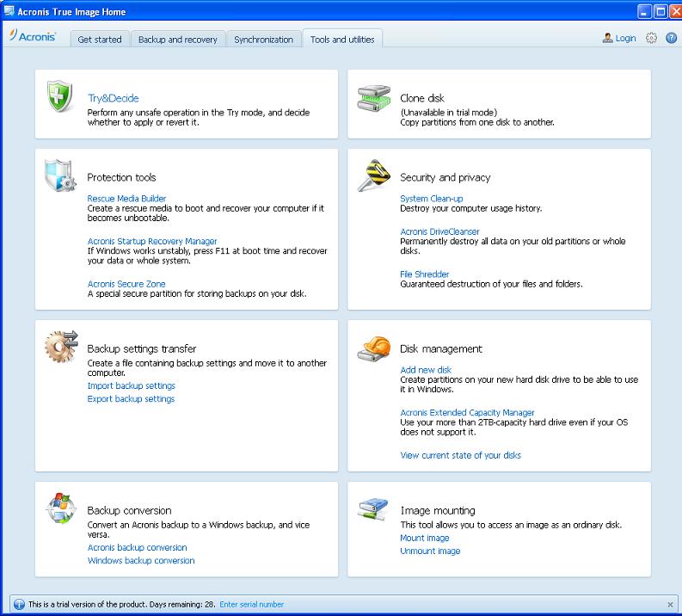Launch Acronis DriveCleanser

tap(439, 231)
